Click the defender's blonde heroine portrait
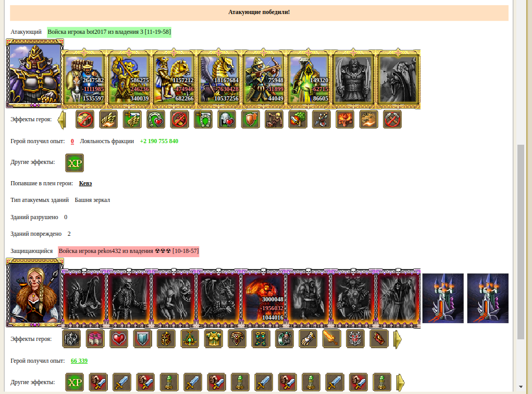The image size is (532, 394). 35,293
